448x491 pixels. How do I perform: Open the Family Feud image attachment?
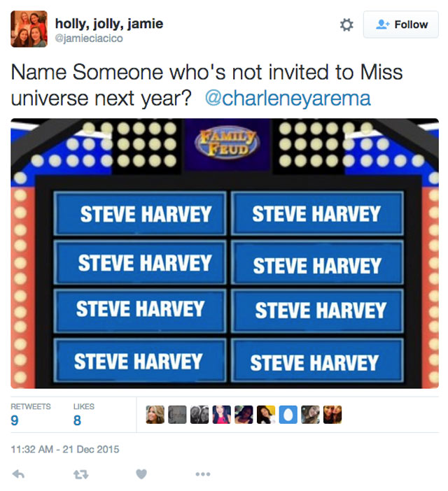coord(225,253)
